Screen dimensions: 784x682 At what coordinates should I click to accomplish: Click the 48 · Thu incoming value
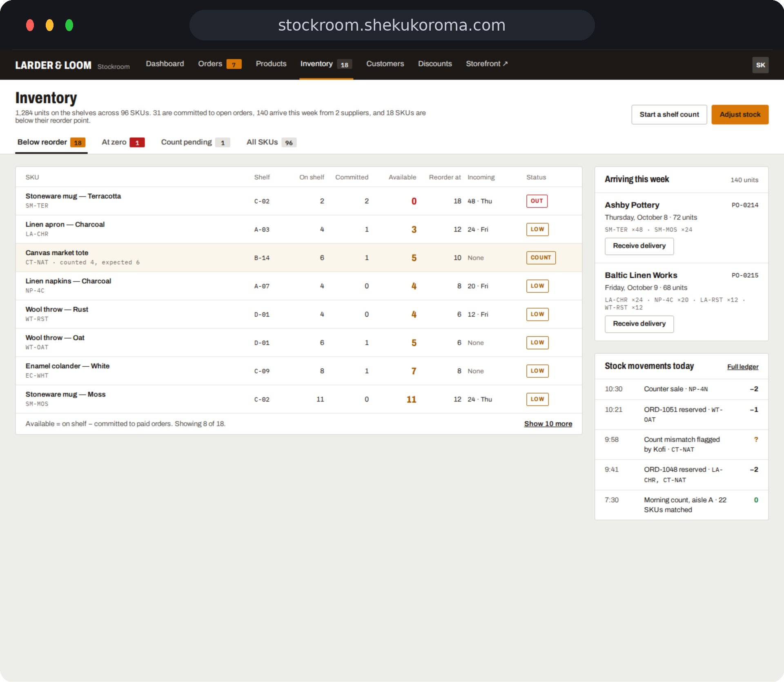480,201
